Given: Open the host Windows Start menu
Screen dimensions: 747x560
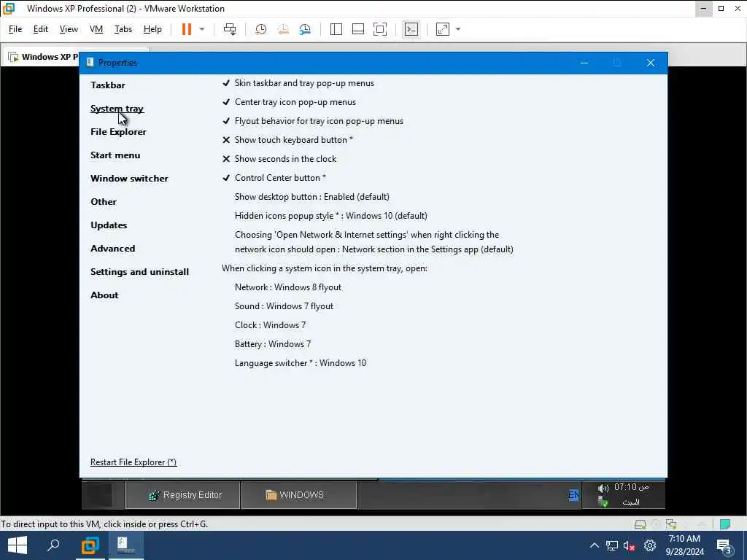Looking at the screenshot, I should tap(18, 545).
